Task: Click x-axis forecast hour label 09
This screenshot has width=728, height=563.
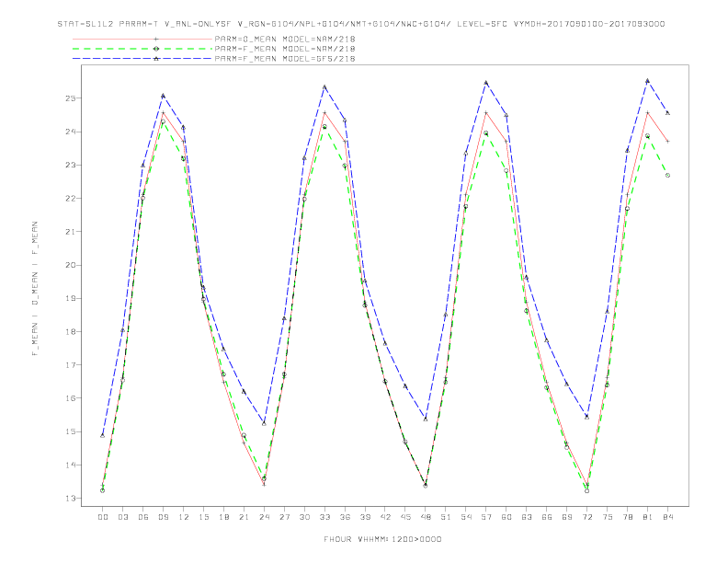Action: coord(163,517)
